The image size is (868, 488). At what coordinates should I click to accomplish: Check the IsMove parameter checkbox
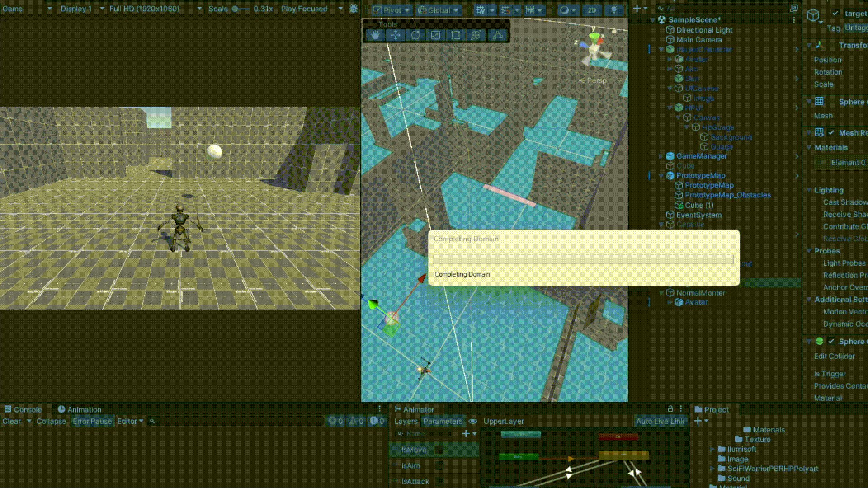[439, 450]
